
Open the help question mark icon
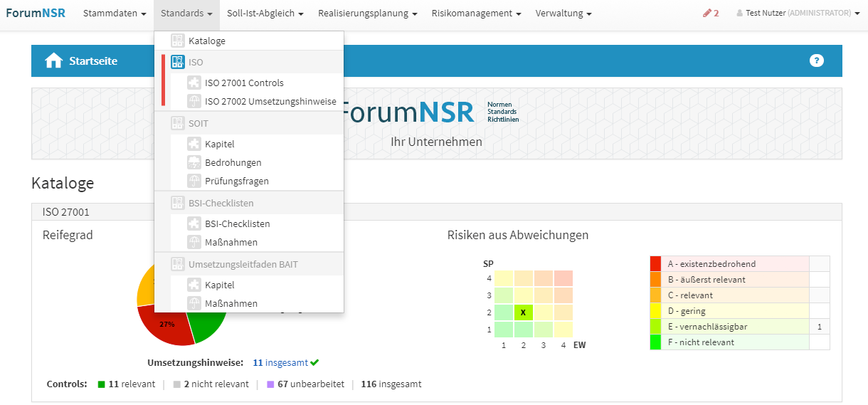click(x=817, y=61)
